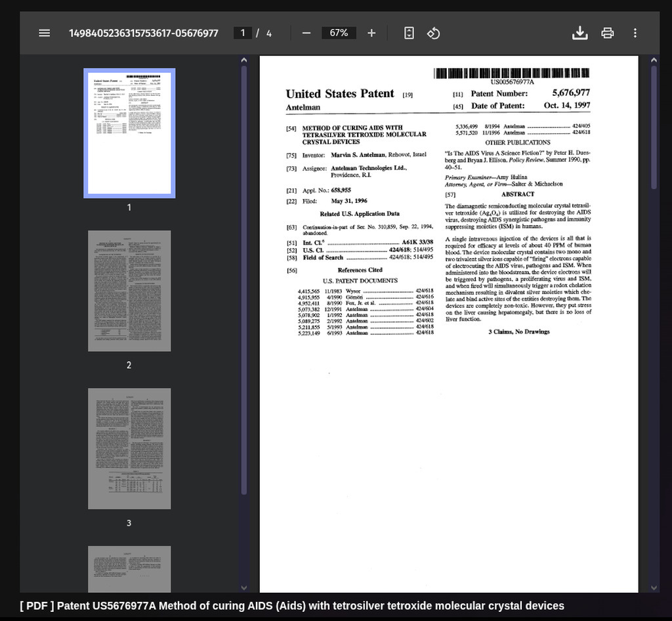Click the document scrollbar down arrow

tap(654, 588)
